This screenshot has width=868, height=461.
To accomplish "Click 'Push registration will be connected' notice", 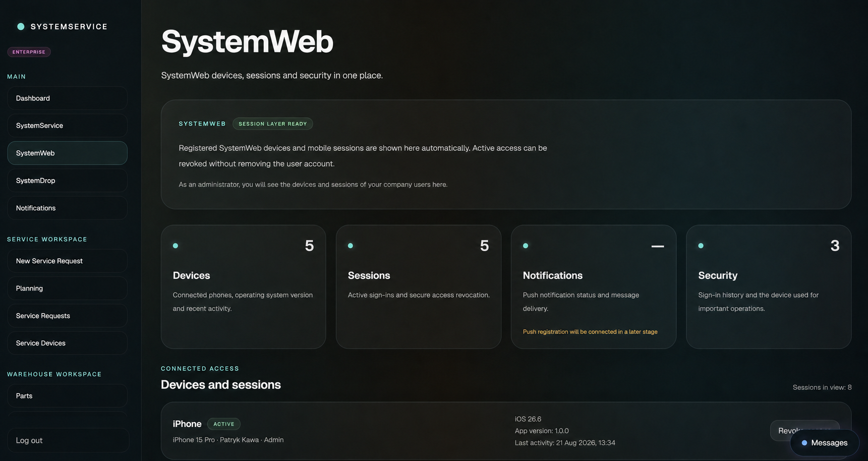I will click(590, 332).
